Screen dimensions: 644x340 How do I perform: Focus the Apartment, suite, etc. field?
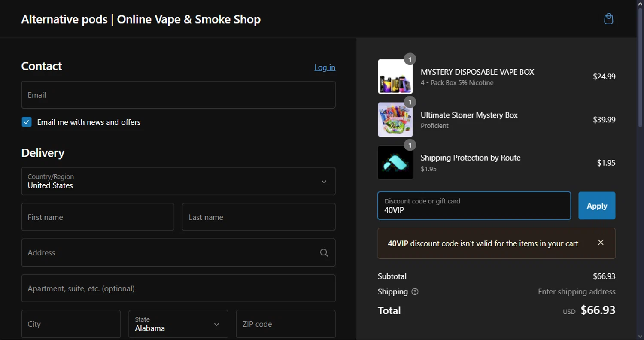click(178, 288)
